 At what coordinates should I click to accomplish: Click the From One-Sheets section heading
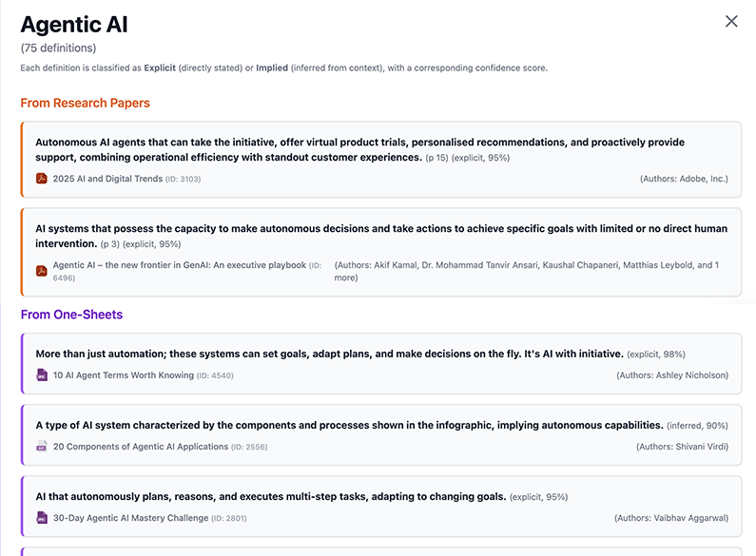72,315
